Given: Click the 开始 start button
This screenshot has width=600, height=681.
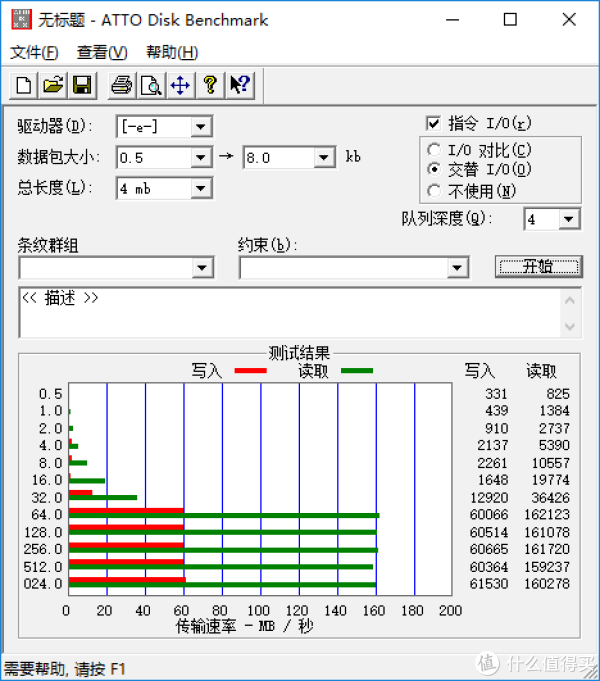Looking at the screenshot, I should pyautogui.click(x=539, y=266).
